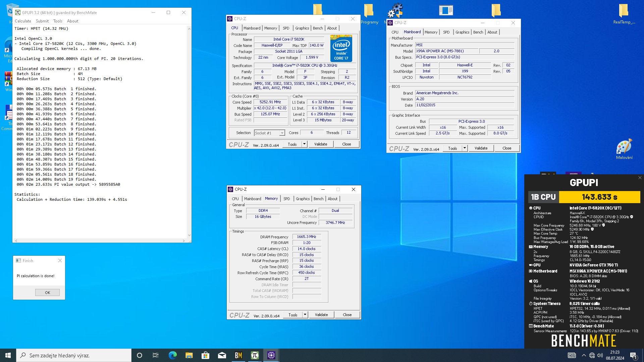Switch to GPUPI taskbar icon
Viewport: 644px width, 362px height.
[x=255, y=355]
